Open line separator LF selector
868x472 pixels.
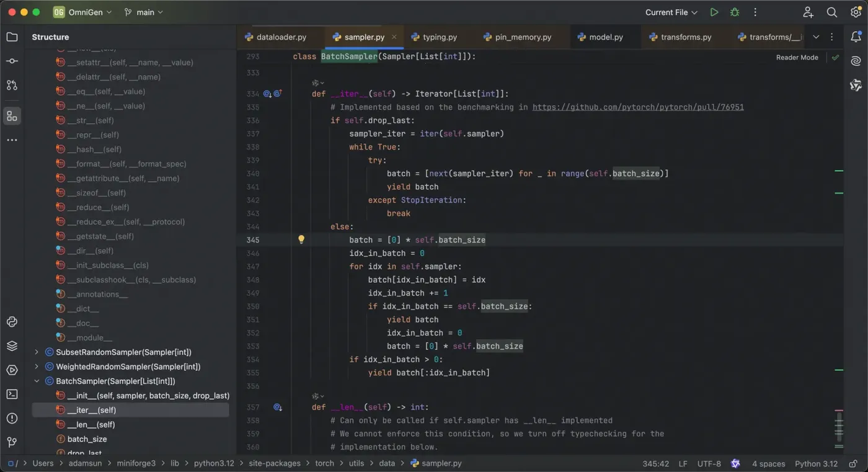[683, 463]
